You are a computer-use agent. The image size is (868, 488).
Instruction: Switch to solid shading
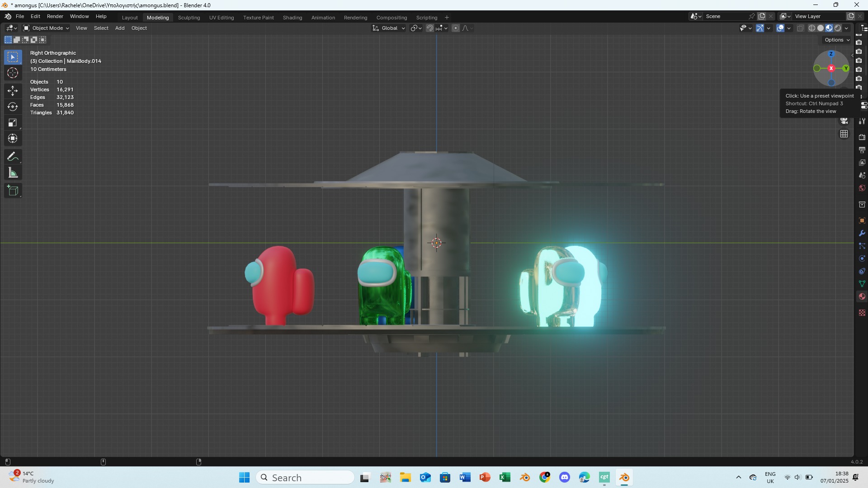click(x=821, y=28)
